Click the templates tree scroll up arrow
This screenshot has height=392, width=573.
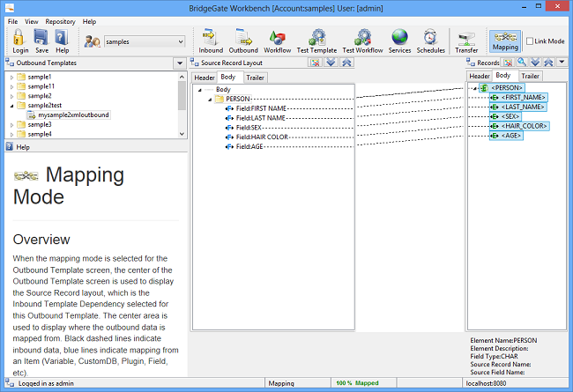click(x=182, y=77)
